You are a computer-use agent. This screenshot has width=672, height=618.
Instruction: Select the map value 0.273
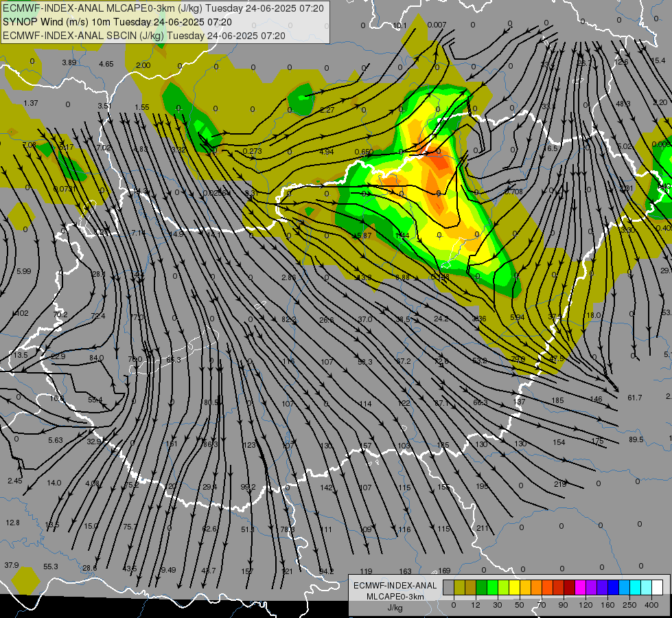252,151
